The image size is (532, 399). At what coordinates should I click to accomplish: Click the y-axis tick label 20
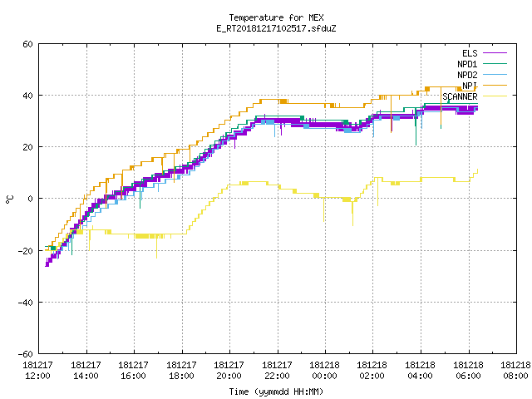coord(27,147)
